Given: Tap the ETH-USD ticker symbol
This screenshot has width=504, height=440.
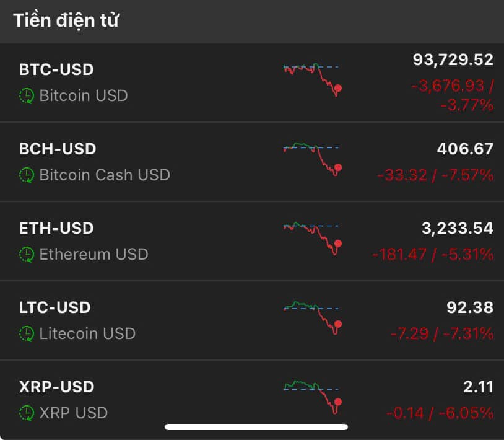Looking at the screenshot, I should pyautogui.click(x=56, y=228).
